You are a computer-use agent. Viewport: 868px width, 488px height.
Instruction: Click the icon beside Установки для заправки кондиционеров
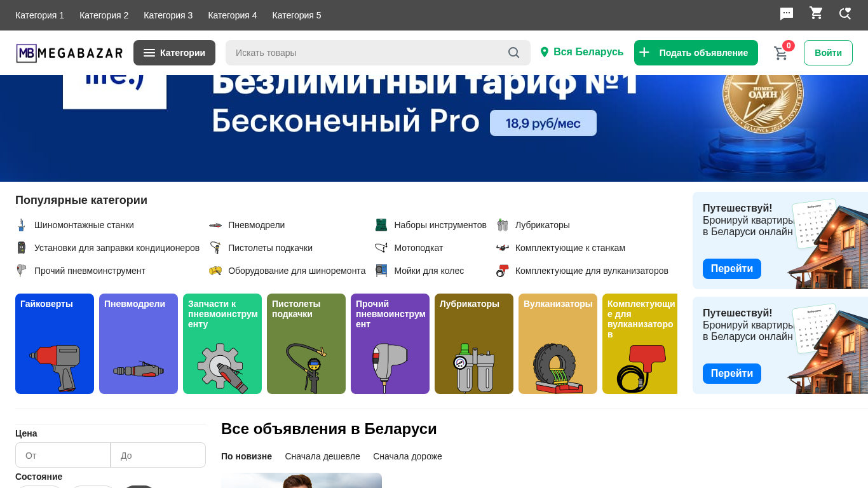click(22, 248)
